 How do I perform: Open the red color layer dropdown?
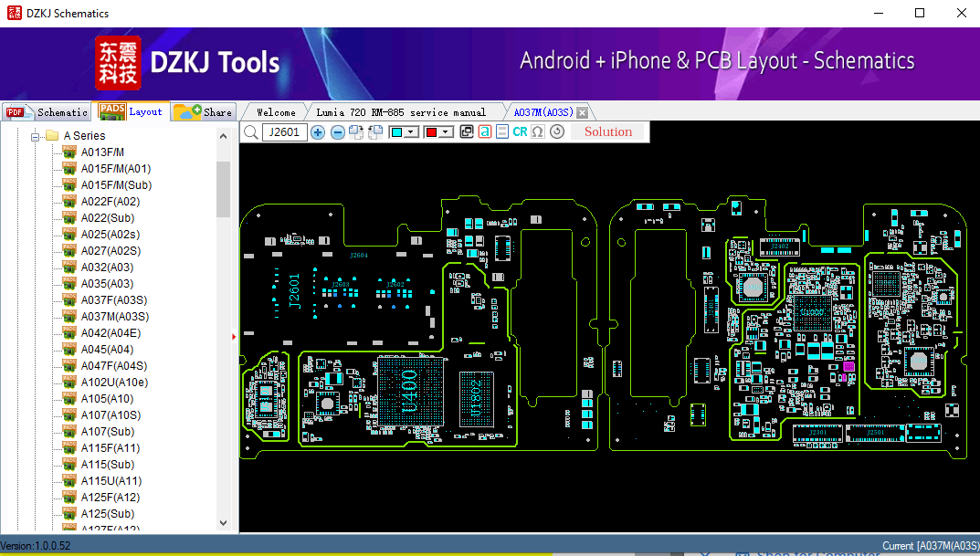[x=443, y=131]
